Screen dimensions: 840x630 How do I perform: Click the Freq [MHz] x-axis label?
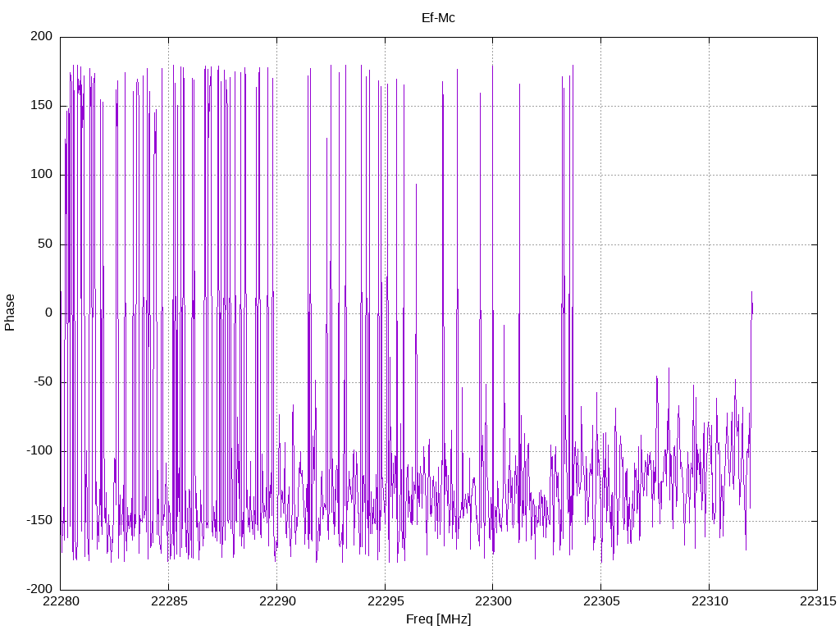click(x=438, y=619)
